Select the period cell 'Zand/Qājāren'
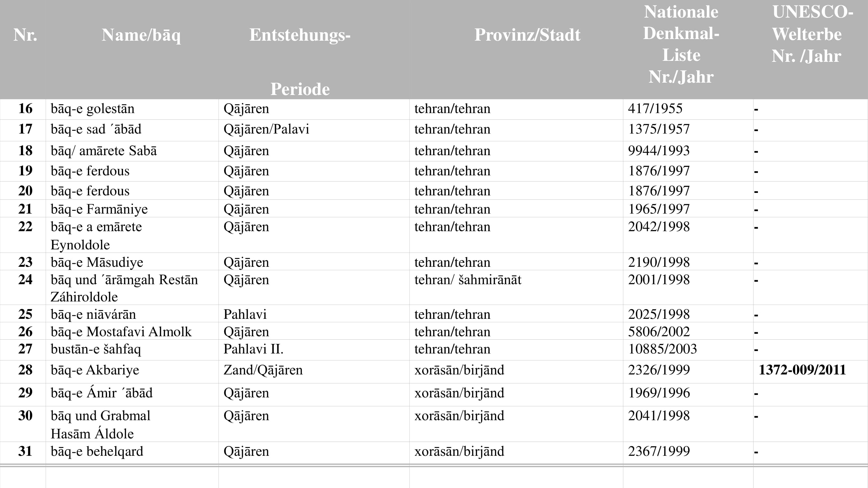Viewport: 868px width, 488px height. pyautogui.click(x=263, y=370)
